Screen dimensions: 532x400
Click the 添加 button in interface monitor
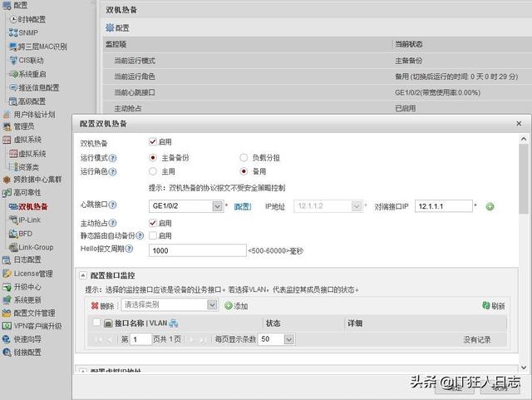236,306
